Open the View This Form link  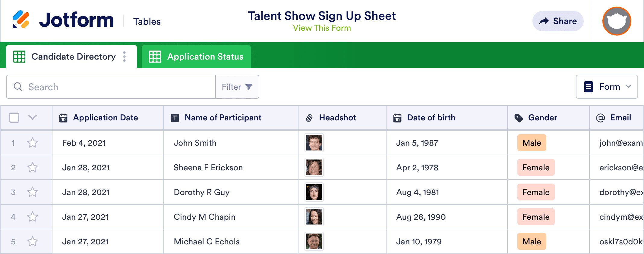click(322, 28)
